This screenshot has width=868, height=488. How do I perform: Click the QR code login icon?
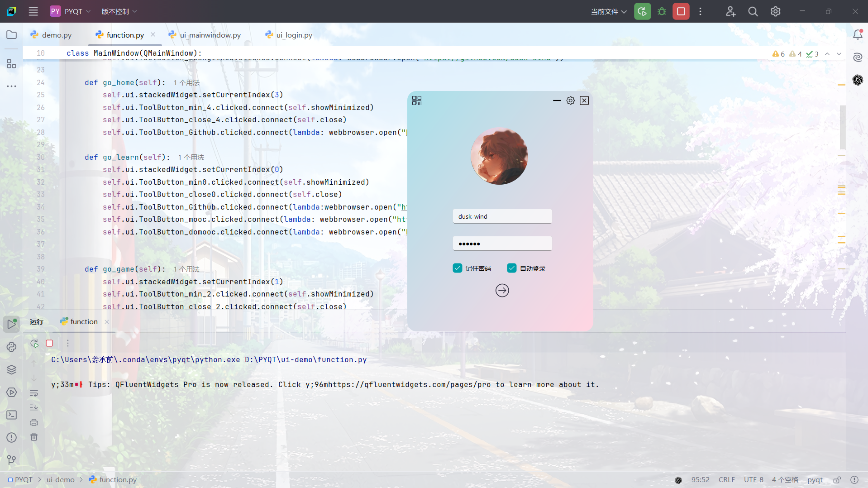click(x=416, y=100)
